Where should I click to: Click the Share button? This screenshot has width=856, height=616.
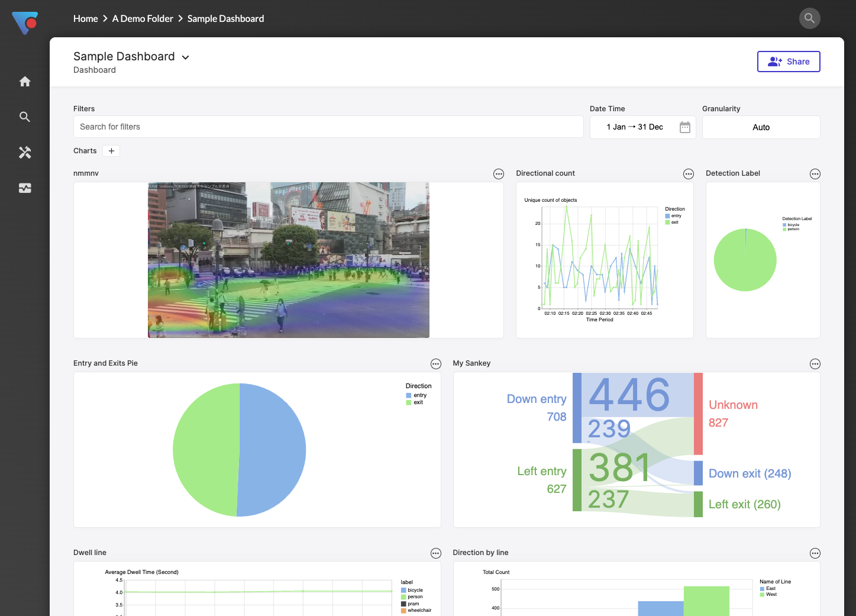(789, 62)
